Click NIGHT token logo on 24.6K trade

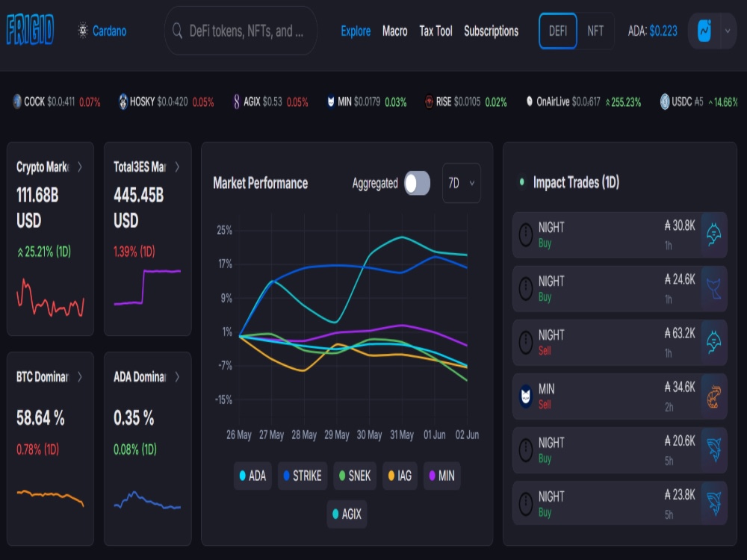[x=526, y=288]
